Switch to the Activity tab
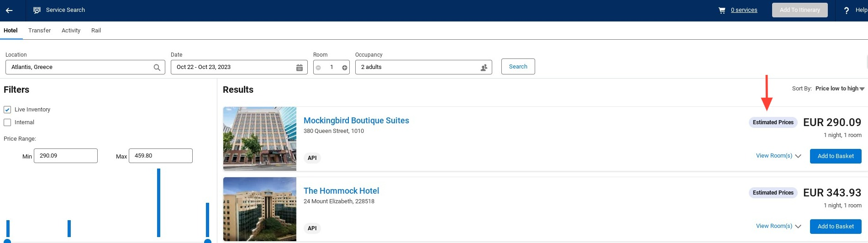 pos(71,31)
